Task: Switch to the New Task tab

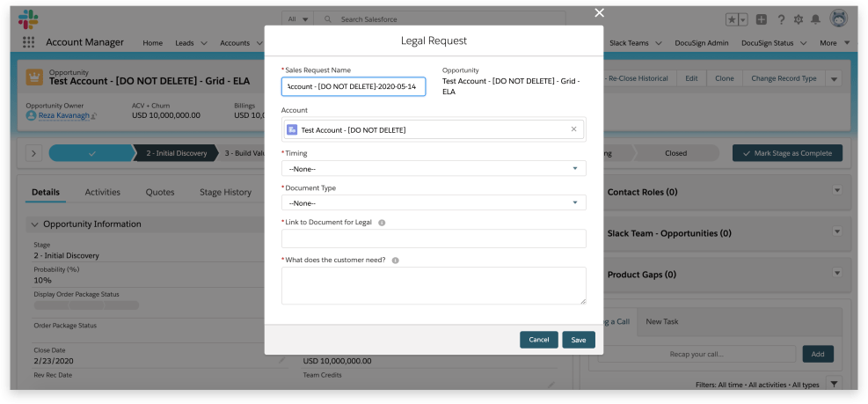Action: [662, 321]
